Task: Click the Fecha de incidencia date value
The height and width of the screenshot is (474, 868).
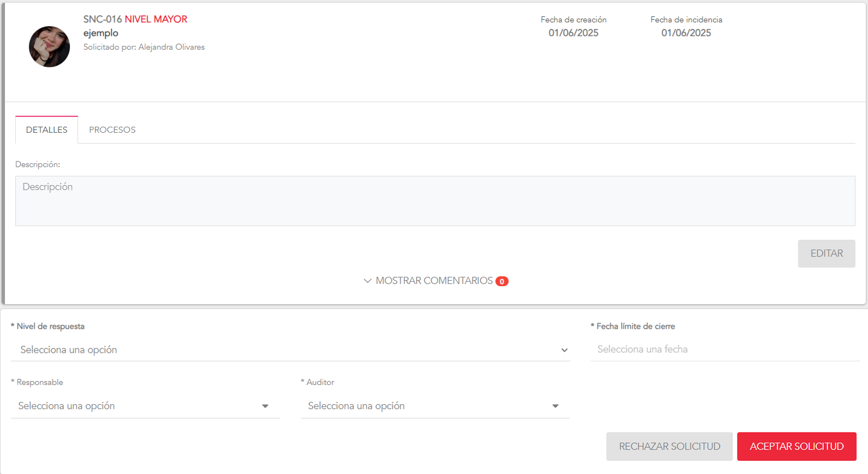Action: (686, 33)
